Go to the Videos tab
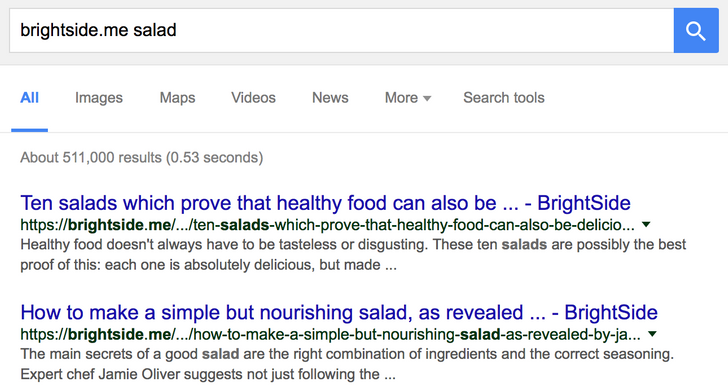This screenshot has height=388, width=728. coord(254,98)
